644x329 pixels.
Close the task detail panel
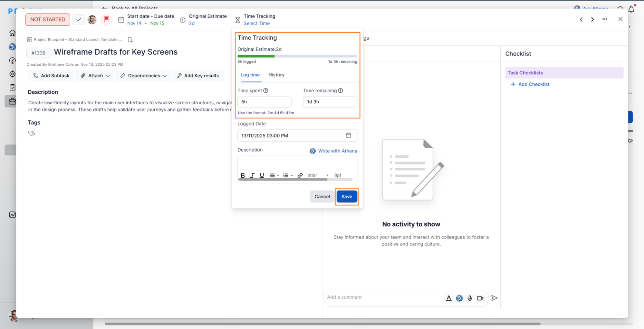(620, 19)
